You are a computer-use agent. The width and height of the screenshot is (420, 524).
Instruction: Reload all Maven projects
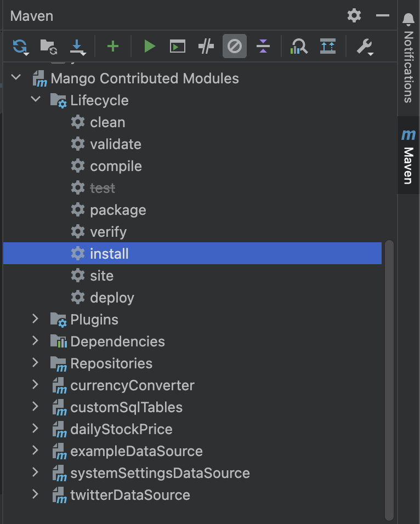coord(20,47)
